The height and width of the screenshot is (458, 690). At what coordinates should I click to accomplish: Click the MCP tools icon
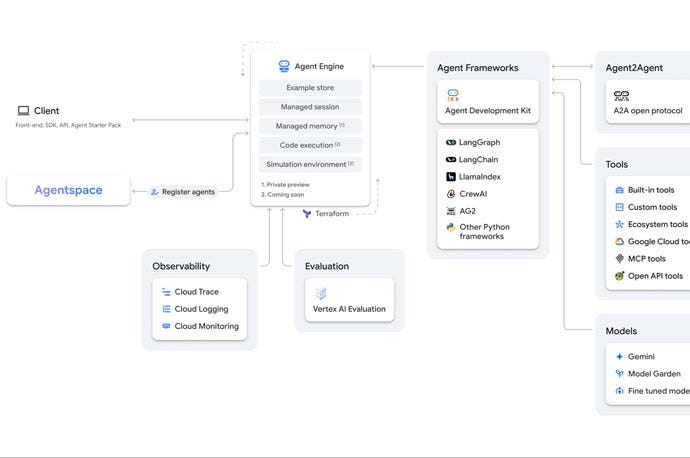pos(620,259)
